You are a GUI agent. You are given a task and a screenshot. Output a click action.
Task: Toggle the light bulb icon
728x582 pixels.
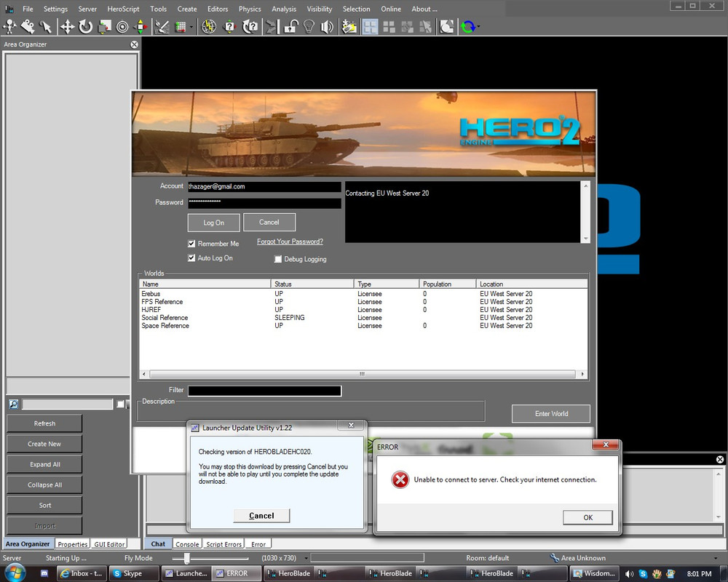click(309, 27)
